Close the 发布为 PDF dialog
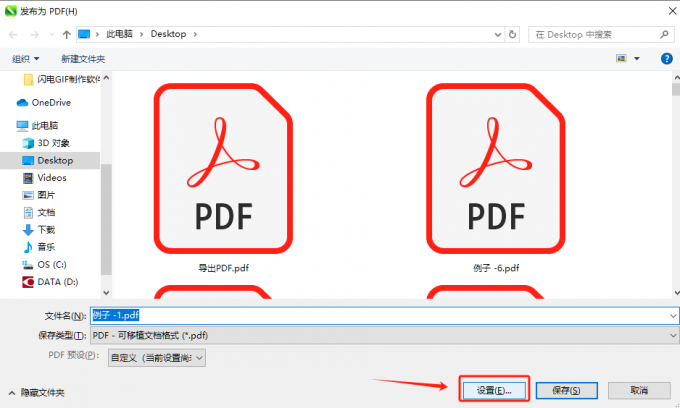 click(672, 11)
